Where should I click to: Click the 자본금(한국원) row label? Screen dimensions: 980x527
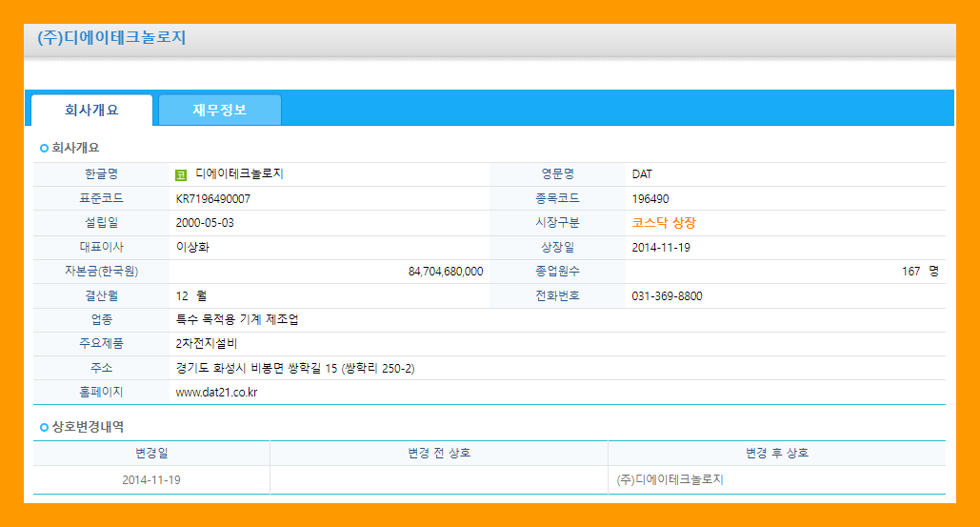(101, 272)
